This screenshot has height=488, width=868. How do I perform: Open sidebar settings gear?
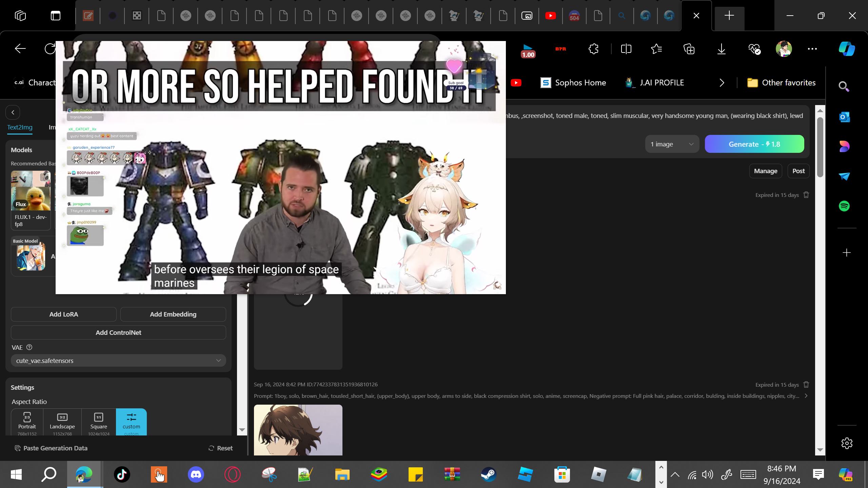point(847,443)
